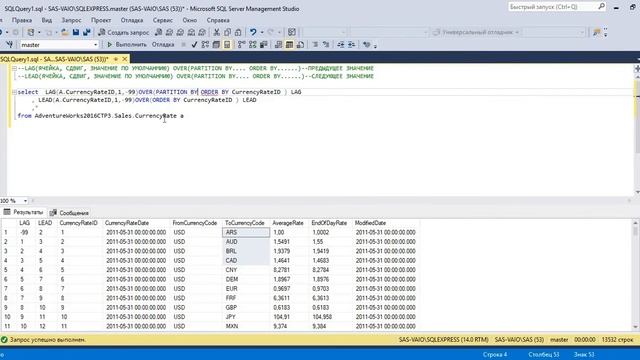Open the Сервис menu
Image resolution: width=640 pixels, height=360 pixels.
[x=163, y=20]
